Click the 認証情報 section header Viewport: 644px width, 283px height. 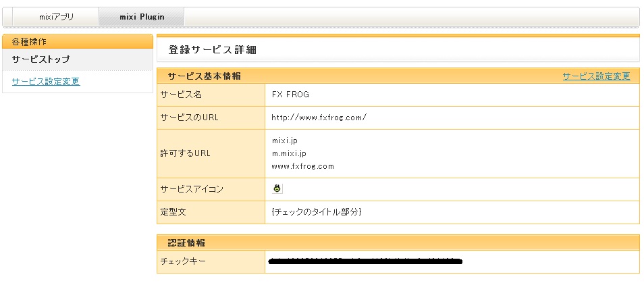[x=187, y=242]
